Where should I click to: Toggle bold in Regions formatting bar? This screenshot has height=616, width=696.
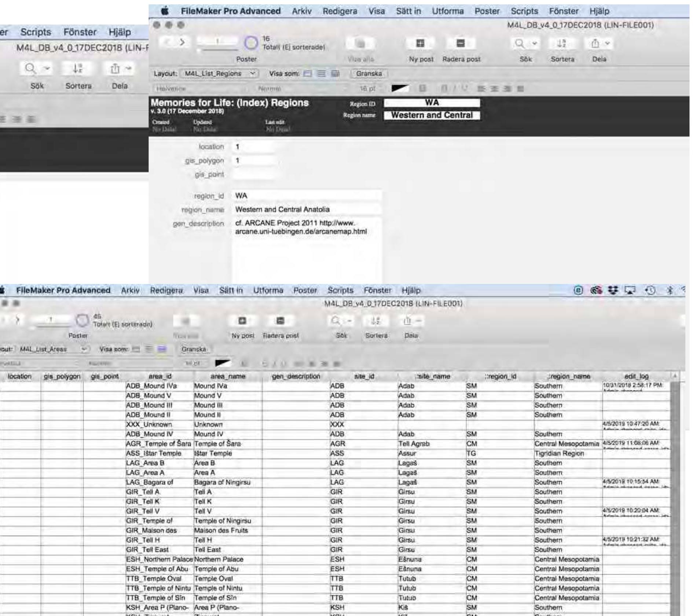444,89
